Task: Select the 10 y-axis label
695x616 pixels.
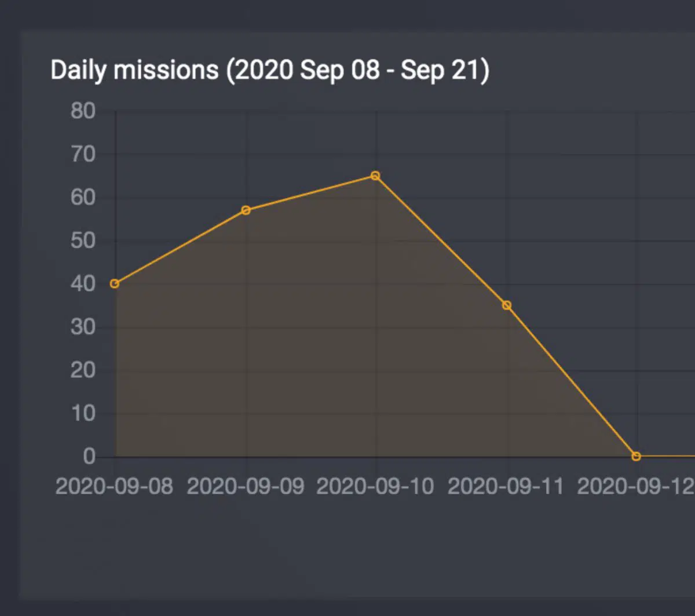Action: tap(83, 414)
